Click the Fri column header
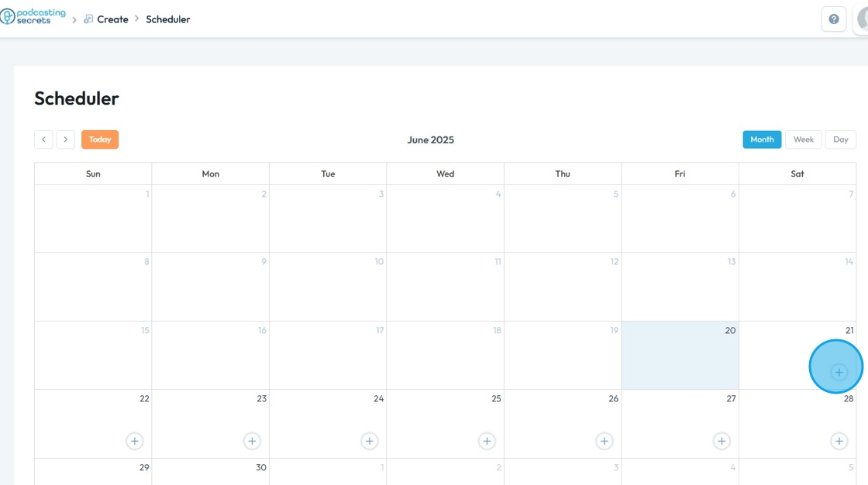This screenshot has height=485, width=868. (x=680, y=174)
